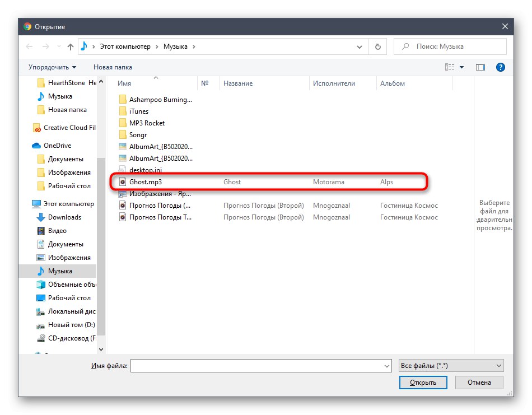Select the first 'AlbumArt_{B502020...' image file
Image resolution: width=532 pixels, height=415 pixels.
[156, 147]
